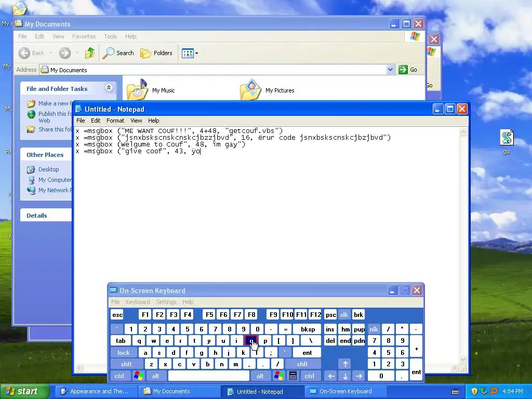Open the Keyboard menu of On-Screen Keyboard

point(137,302)
